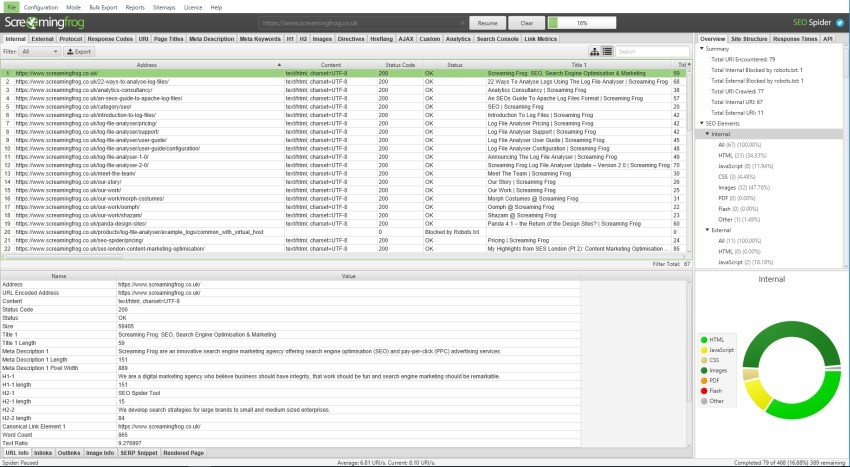
Task: Switch to tree view icon
Action: (x=595, y=52)
